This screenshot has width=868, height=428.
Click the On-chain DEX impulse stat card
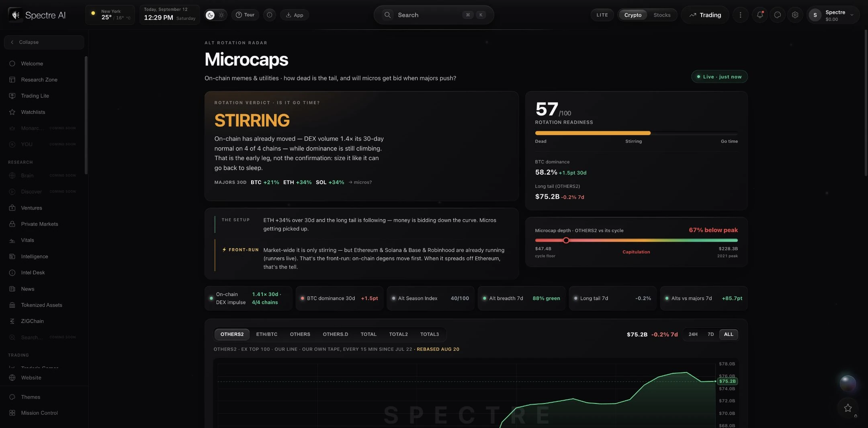pyautogui.click(x=248, y=298)
